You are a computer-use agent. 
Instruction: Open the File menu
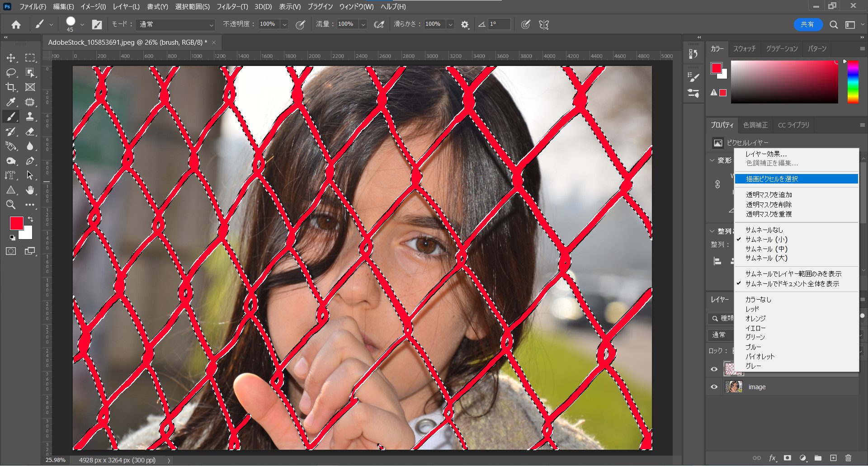tap(33, 7)
